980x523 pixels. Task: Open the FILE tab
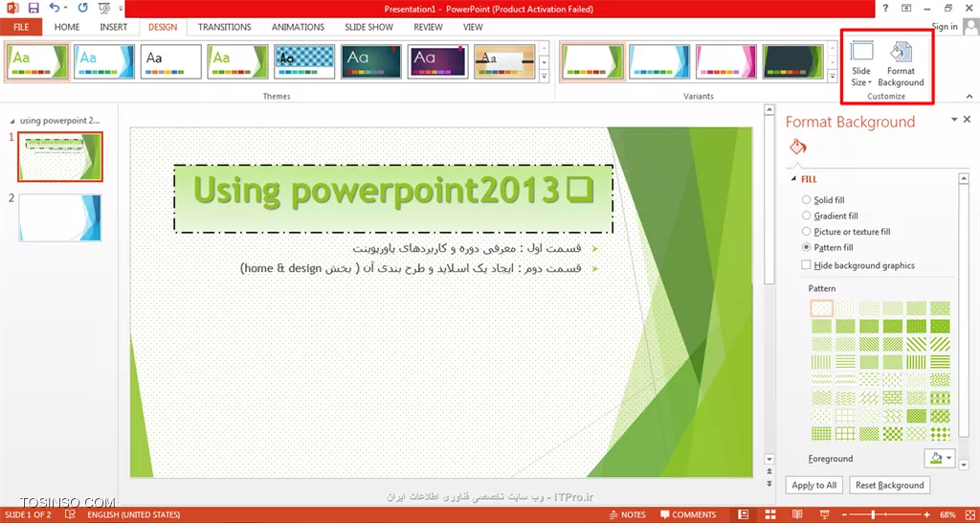click(21, 27)
